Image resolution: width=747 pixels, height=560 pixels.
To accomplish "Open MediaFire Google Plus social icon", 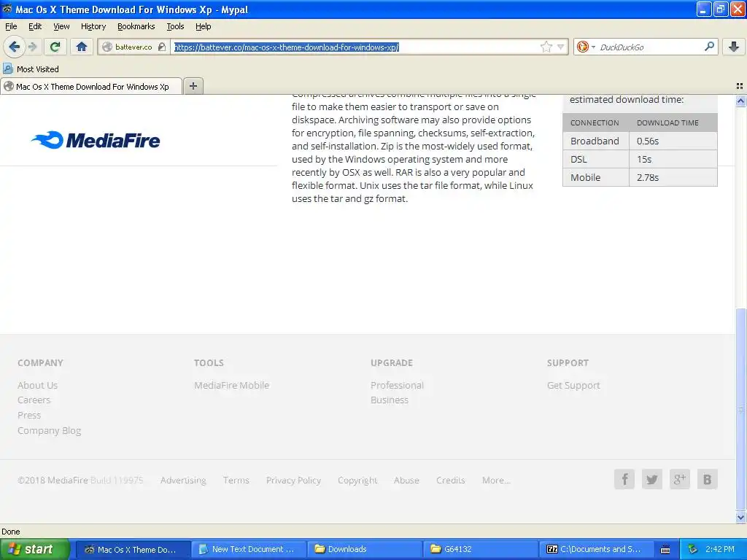I will (679, 480).
